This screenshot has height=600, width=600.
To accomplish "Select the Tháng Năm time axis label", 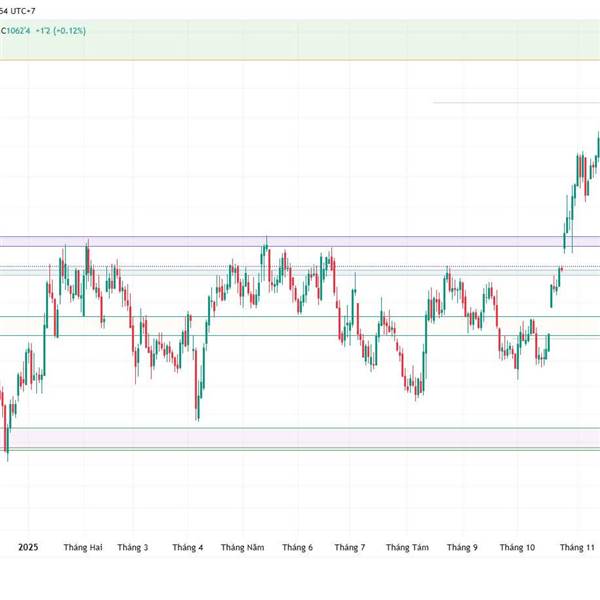I will click(243, 547).
